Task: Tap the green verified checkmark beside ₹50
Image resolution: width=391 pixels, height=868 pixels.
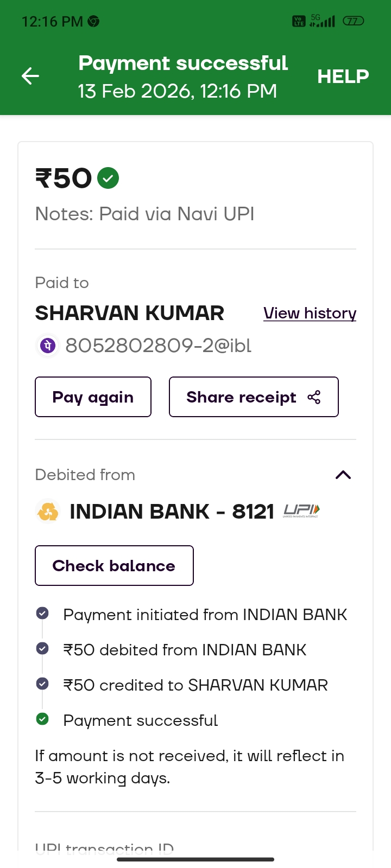Action: point(108,178)
